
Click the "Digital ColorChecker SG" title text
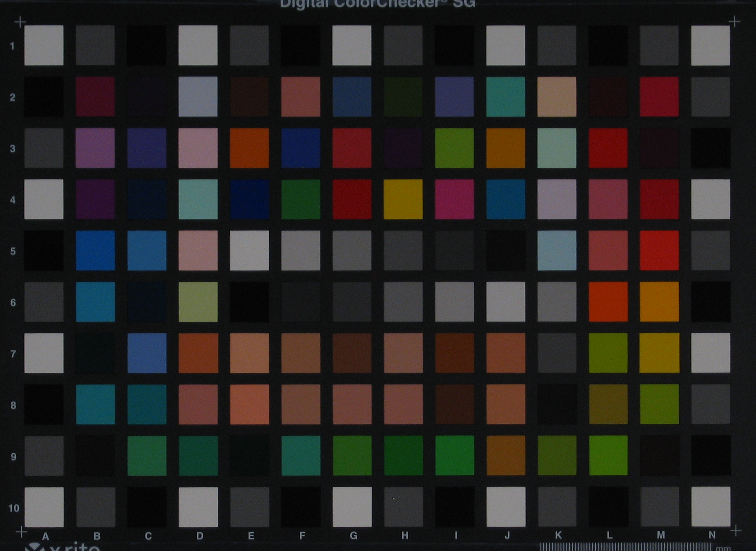coord(378,4)
